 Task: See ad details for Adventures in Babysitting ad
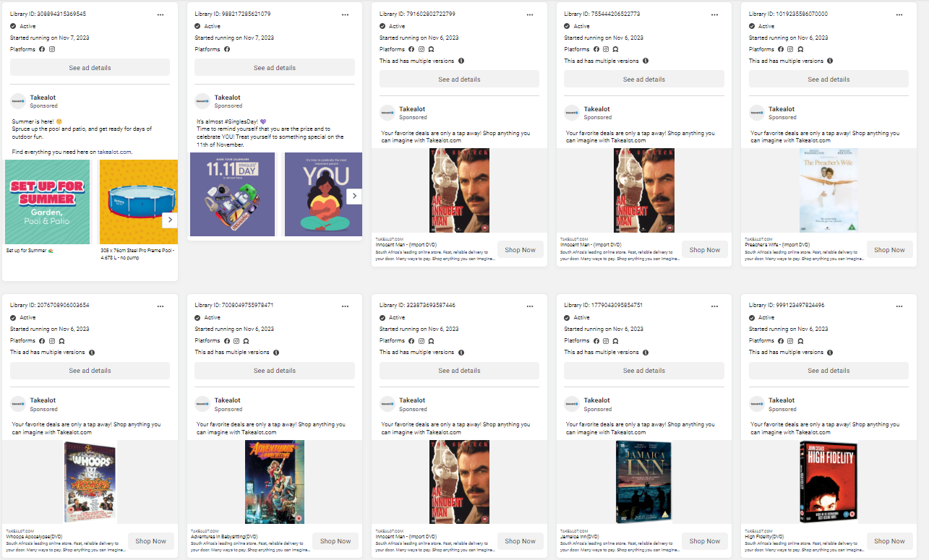[x=275, y=371]
